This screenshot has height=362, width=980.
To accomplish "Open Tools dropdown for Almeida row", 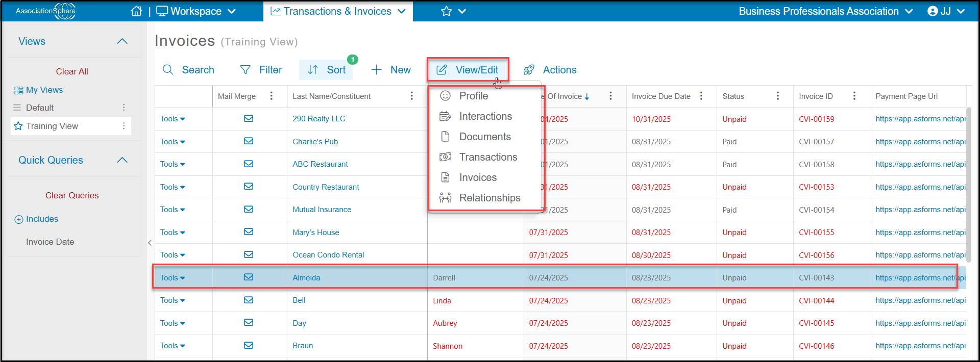I will 173,278.
